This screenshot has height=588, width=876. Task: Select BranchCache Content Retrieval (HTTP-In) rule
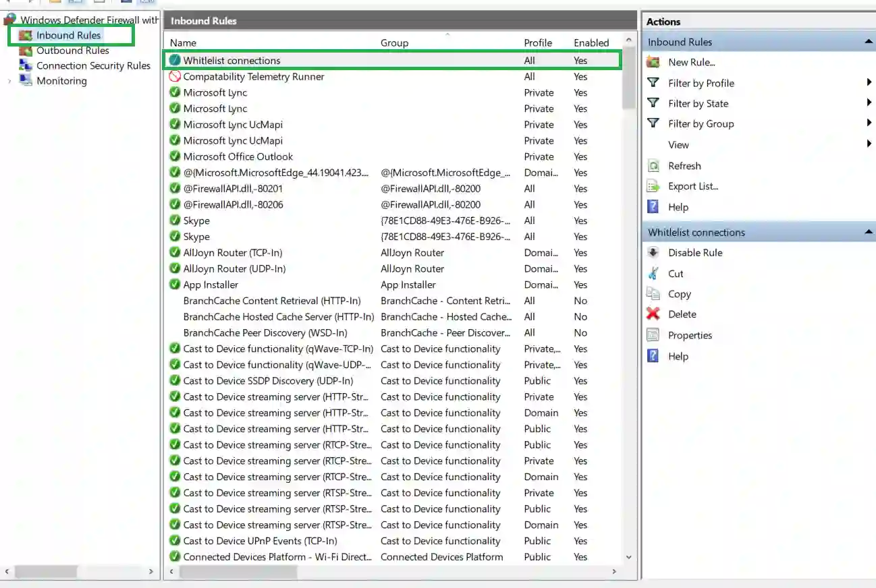[x=272, y=301]
